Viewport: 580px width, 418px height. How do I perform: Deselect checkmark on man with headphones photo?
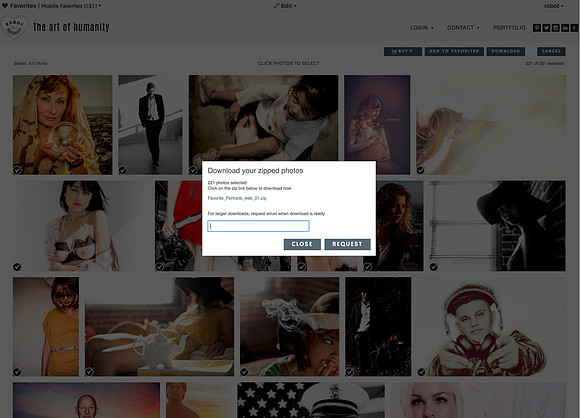[x=421, y=372]
